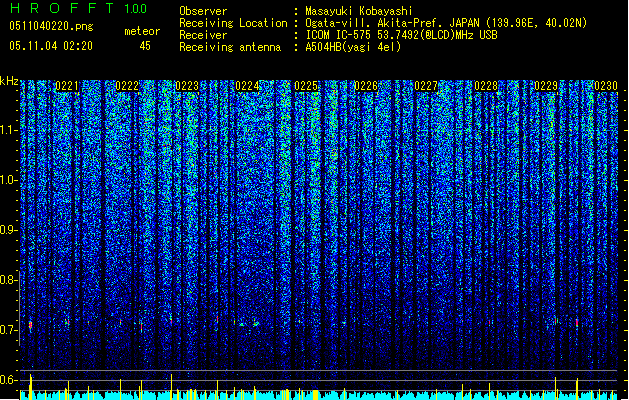The height and width of the screenshot is (400, 629).
Task: Click the 0226 time marker label
Action: 366,86
